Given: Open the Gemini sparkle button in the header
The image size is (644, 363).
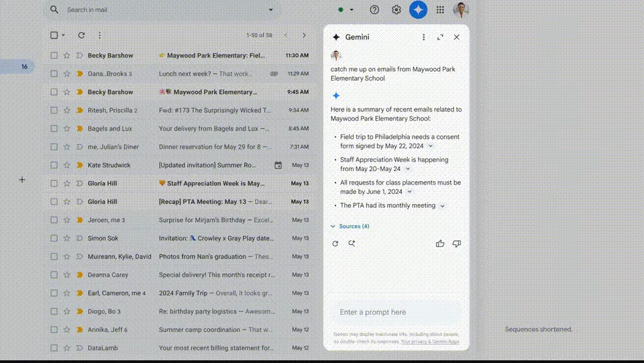Looking at the screenshot, I should pyautogui.click(x=418, y=9).
